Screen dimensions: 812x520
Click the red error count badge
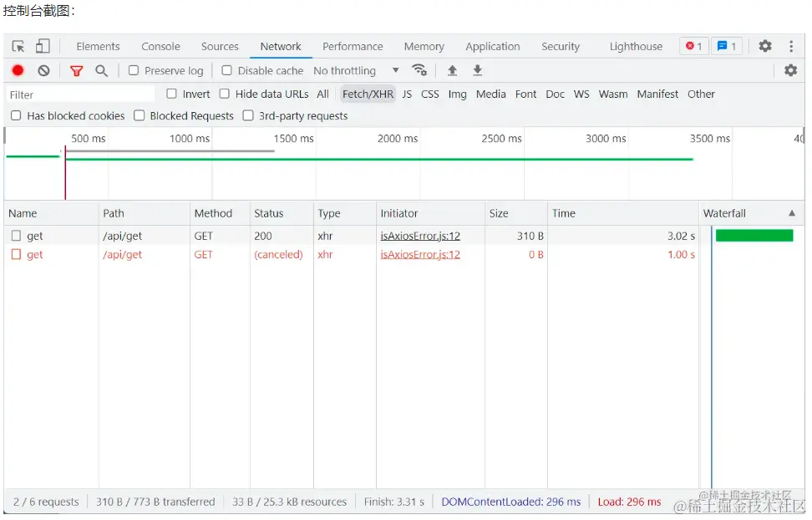click(693, 46)
